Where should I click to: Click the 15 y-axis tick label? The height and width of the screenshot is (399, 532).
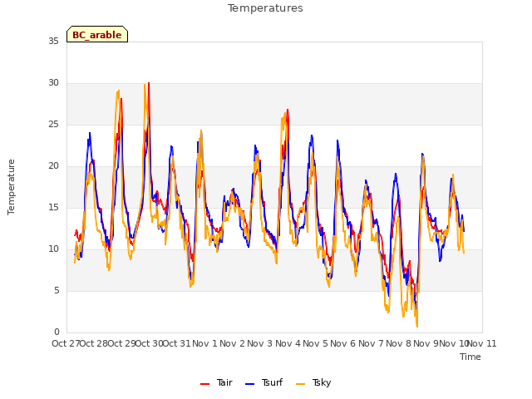point(53,207)
